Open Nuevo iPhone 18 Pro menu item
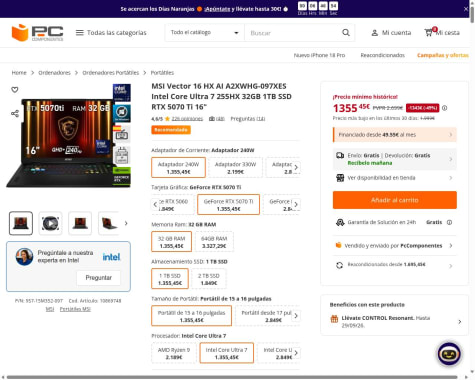The width and height of the screenshot is (475, 380). (x=319, y=55)
